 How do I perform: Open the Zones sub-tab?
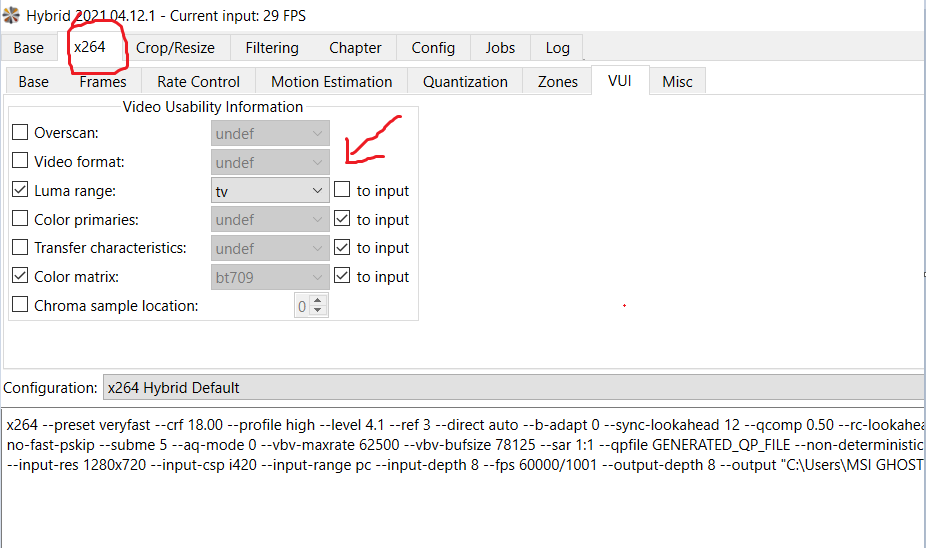click(x=557, y=81)
